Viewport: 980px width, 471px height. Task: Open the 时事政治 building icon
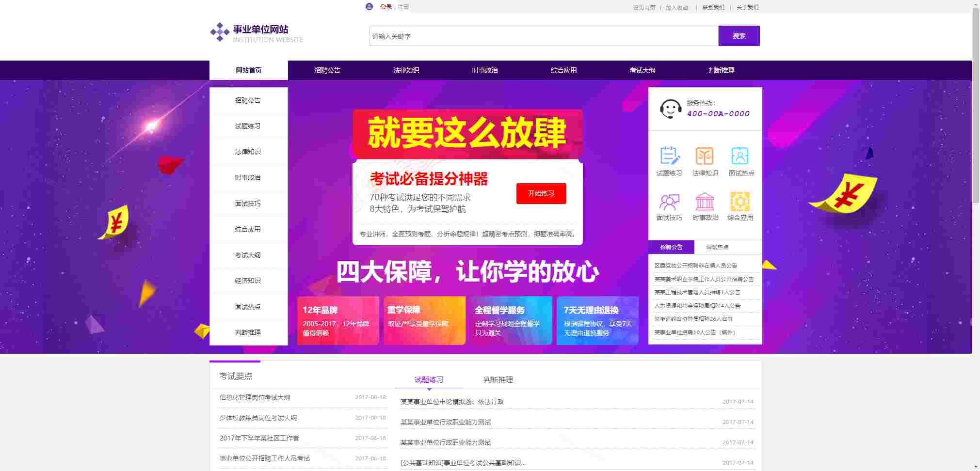[705, 201]
